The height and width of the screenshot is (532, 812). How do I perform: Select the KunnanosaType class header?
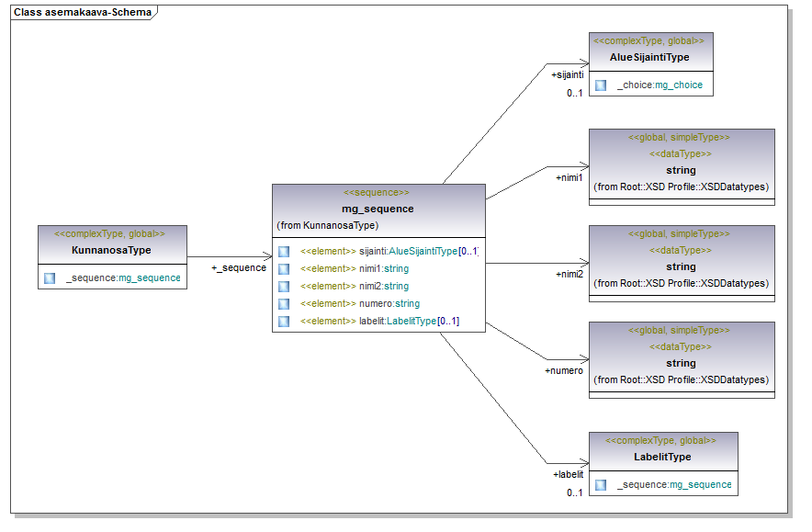111,250
